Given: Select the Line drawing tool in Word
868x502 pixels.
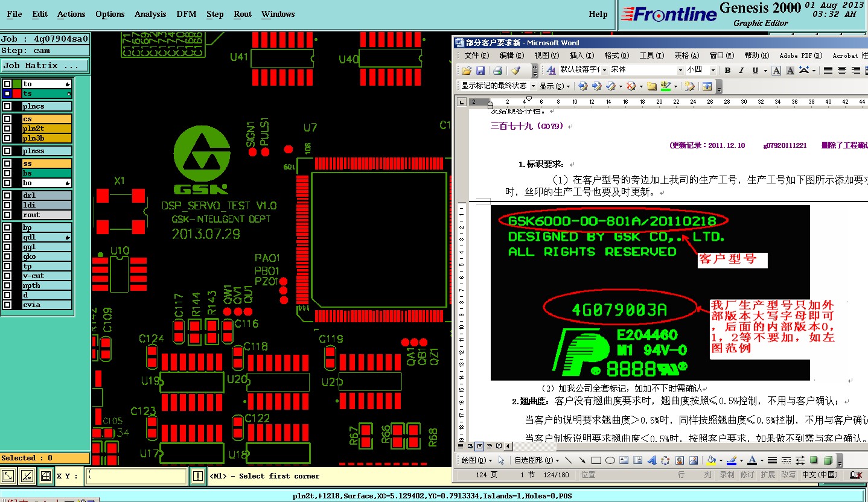Looking at the screenshot, I should pos(568,460).
